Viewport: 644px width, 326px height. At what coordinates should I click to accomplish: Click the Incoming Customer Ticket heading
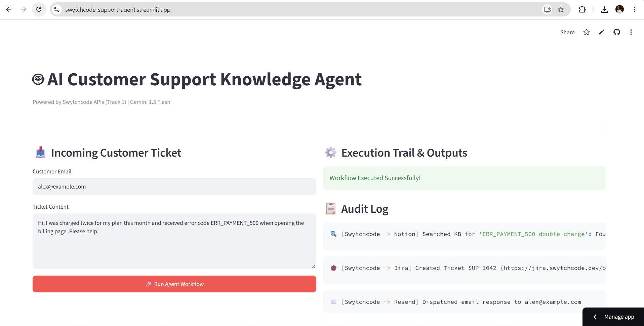point(108,153)
